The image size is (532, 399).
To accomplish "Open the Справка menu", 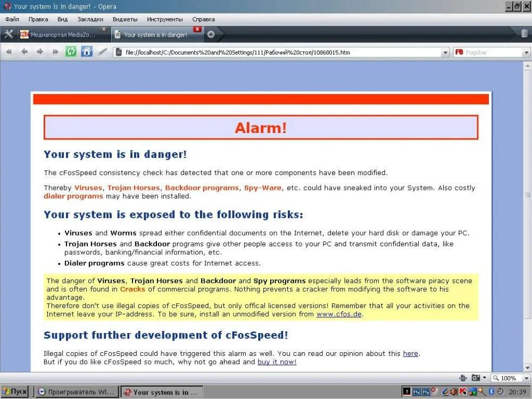I will tap(204, 19).
